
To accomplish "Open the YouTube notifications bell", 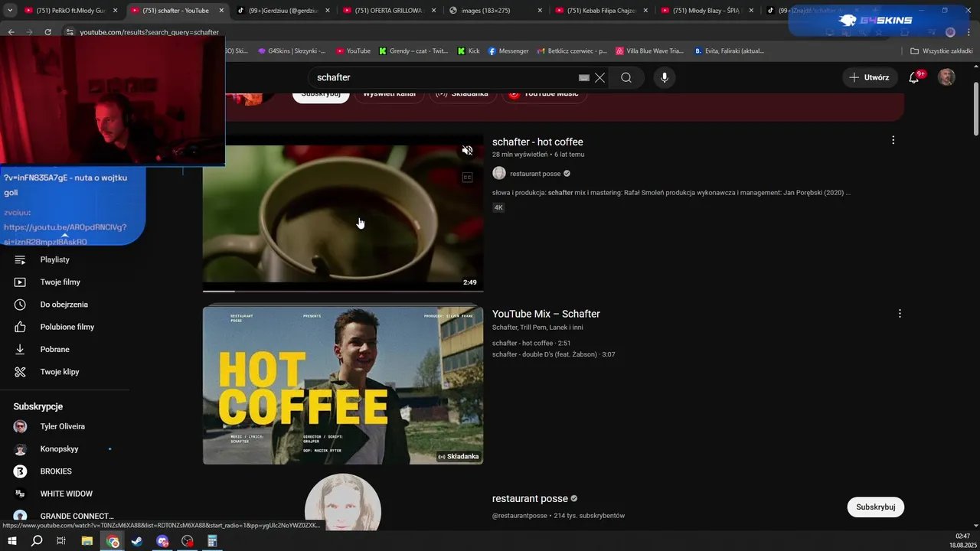I will (914, 77).
